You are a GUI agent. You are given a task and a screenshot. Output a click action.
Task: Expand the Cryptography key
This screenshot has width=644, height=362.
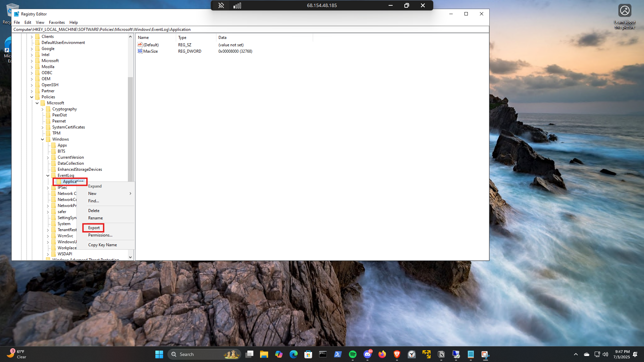(x=43, y=109)
